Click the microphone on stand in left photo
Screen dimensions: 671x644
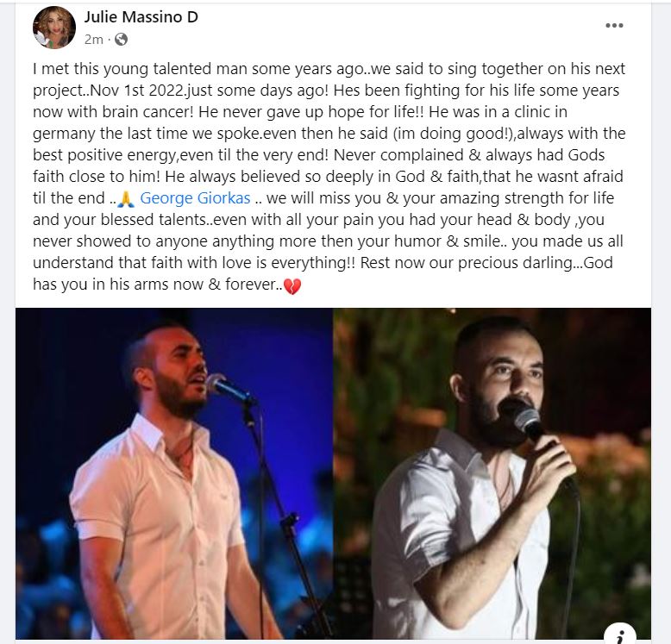tap(229, 388)
